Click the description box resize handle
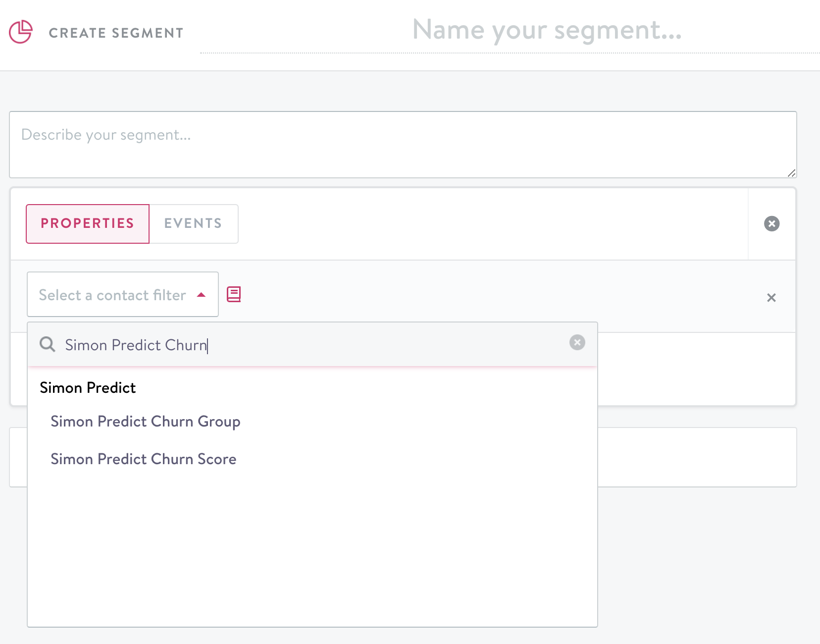The image size is (820, 644). point(791,173)
